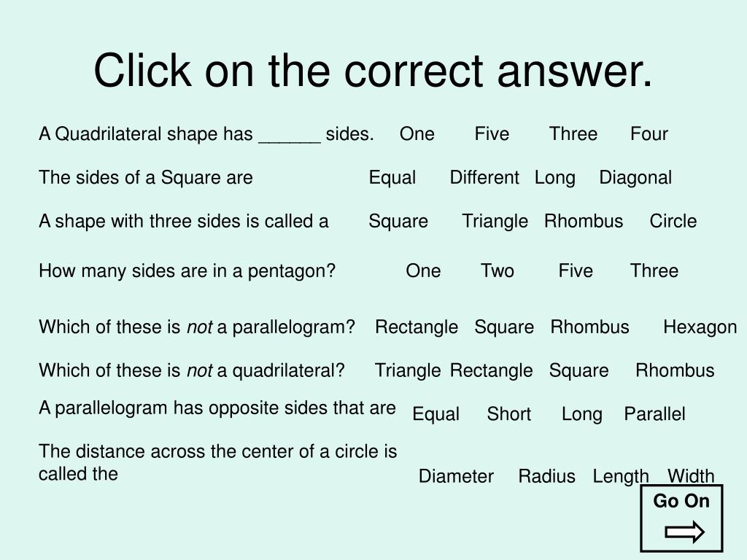Viewport: 747px width, 560px height.
Task: Click "Parallel" for parallelogram opposite sides
Action: tap(654, 414)
